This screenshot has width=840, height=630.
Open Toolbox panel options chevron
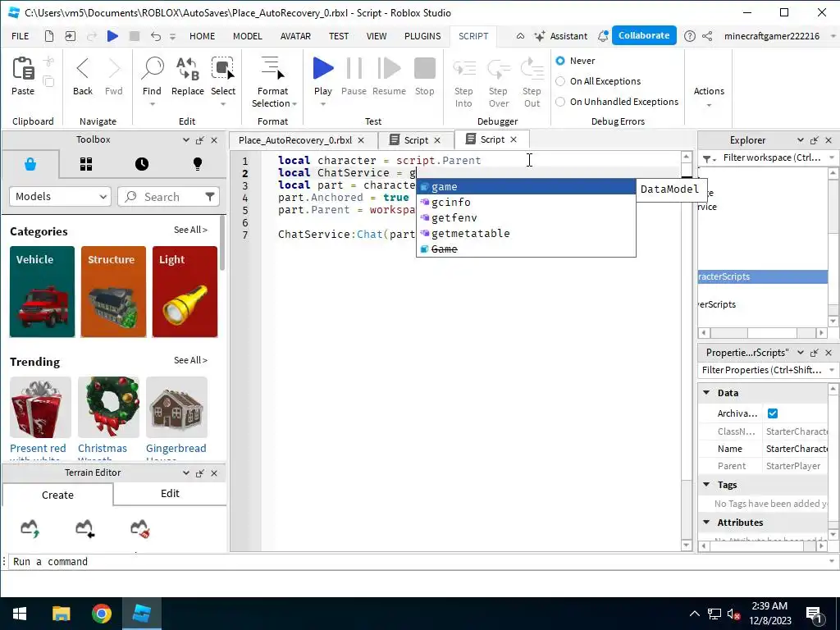click(x=186, y=139)
